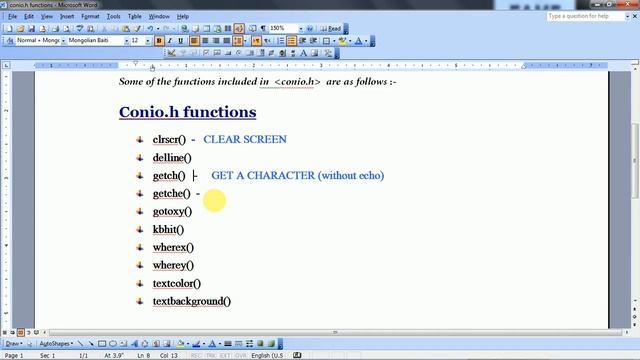Open the Document Map pane

pyautogui.click(x=252, y=29)
